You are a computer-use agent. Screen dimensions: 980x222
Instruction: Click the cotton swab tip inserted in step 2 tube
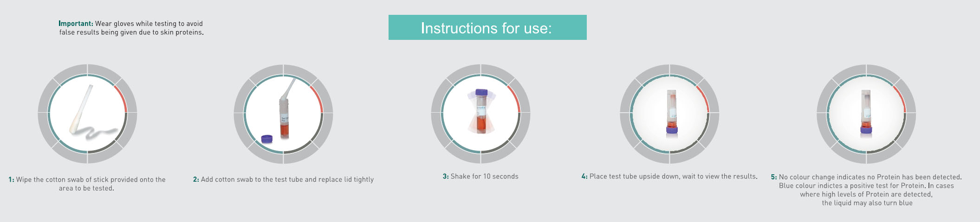tap(290, 88)
